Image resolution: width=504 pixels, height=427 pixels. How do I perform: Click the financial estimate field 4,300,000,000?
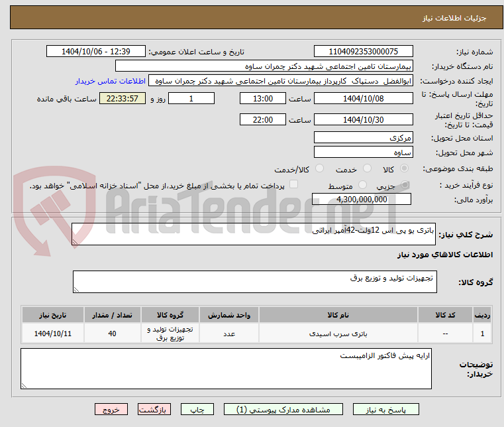(362, 199)
